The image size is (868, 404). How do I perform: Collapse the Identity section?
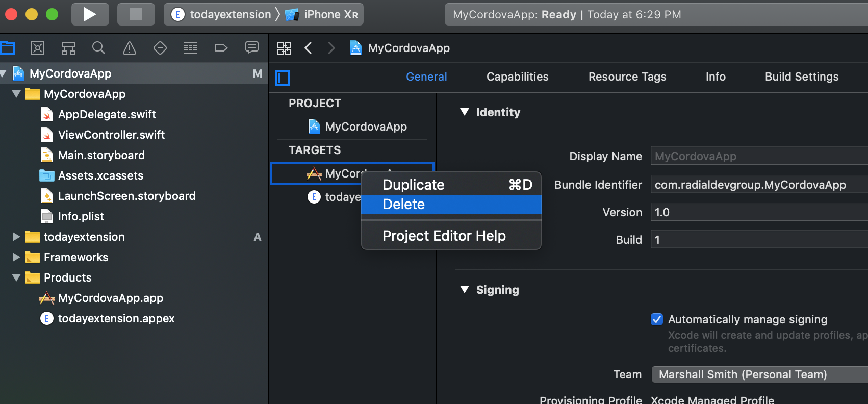465,112
